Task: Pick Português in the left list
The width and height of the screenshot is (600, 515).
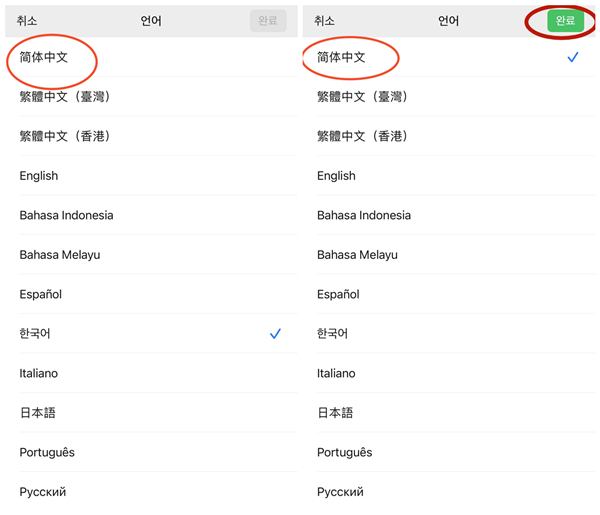Action: [47, 452]
